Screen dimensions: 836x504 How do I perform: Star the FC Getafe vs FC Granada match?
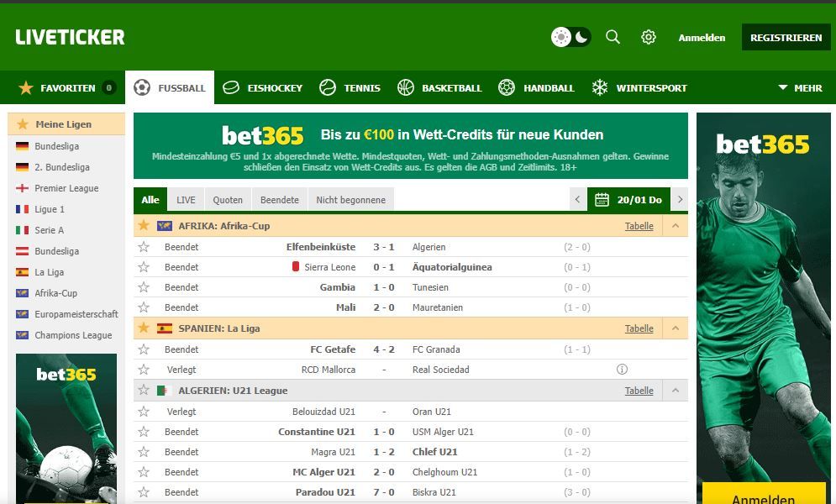point(144,349)
